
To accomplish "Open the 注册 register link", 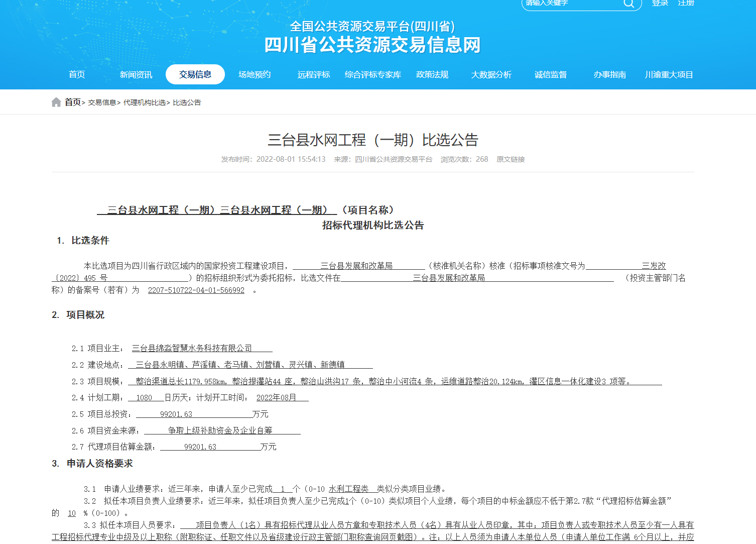I will (686, 3).
